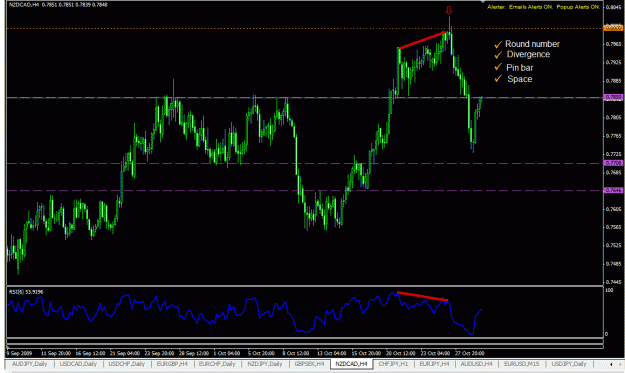Image resolution: width=625 pixels, height=373 pixels.
Task: Click the 0.7965 price axis value
Action: click(x=613, y=44)
